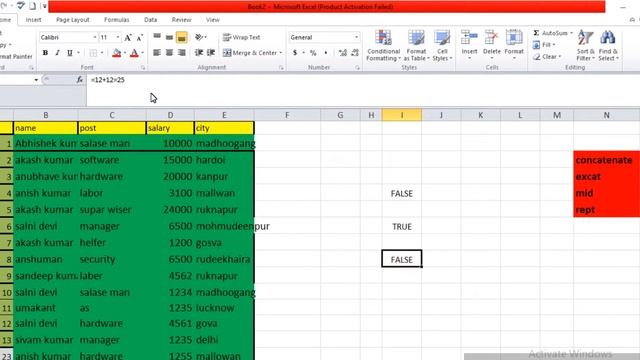Decrease the cell indent
The height and width of the screenshot is (360, 640).
[x=199, y=53]
